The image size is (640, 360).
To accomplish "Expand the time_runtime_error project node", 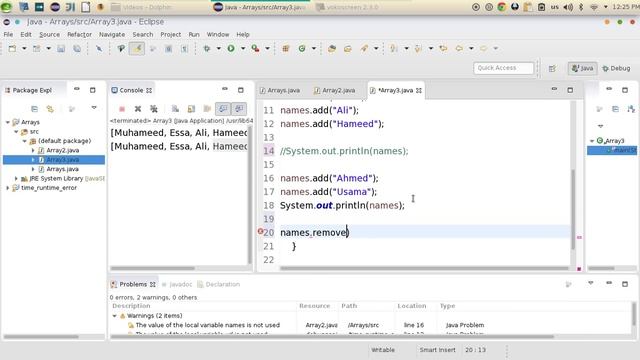I will click(7, 188).
